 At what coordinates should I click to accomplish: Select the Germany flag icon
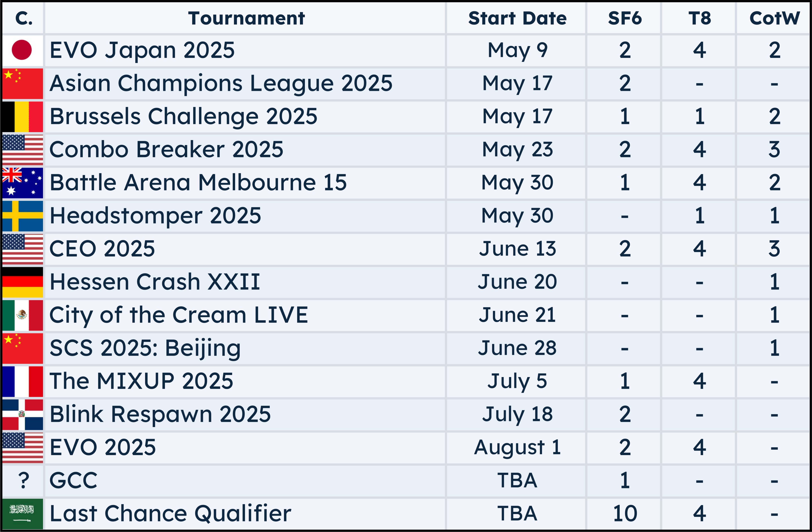[x=23, y=282]
